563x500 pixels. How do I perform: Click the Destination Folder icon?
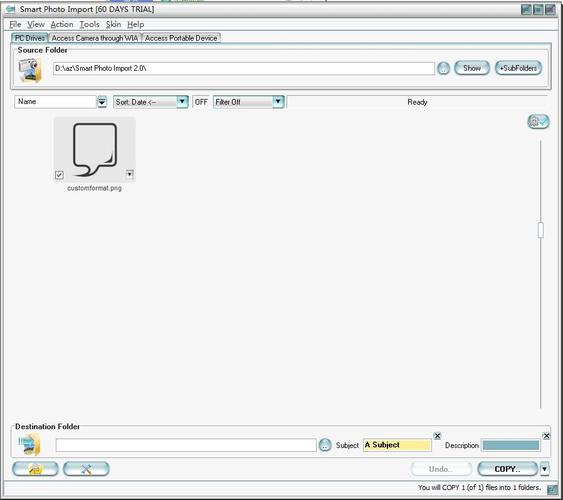[x=29, y=444]
